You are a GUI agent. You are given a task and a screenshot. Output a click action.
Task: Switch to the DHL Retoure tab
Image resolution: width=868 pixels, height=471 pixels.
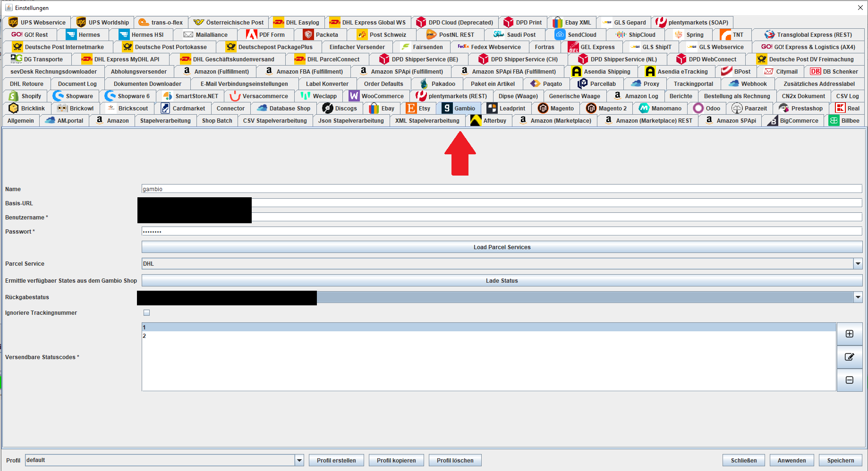click(26, 84)
